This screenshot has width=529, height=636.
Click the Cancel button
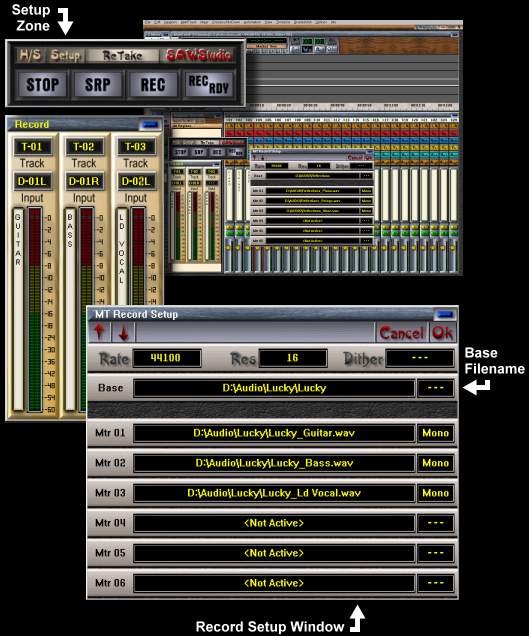point(402,333)
